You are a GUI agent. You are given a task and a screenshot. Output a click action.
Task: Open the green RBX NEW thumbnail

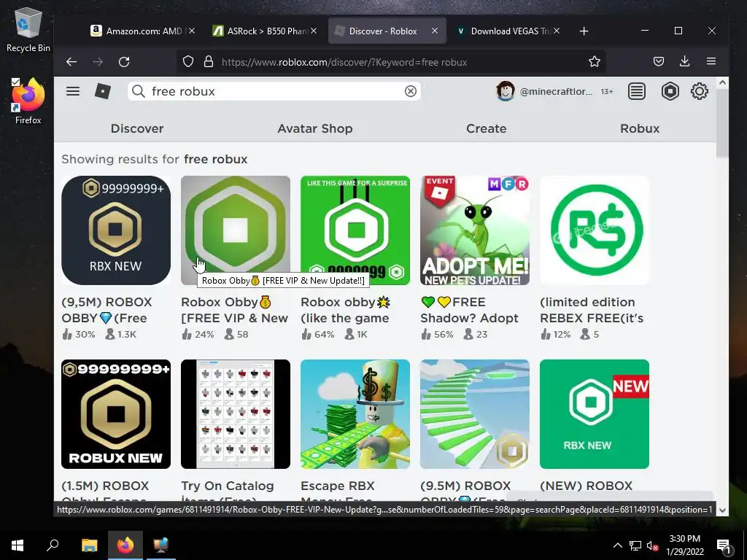(594, 414)
